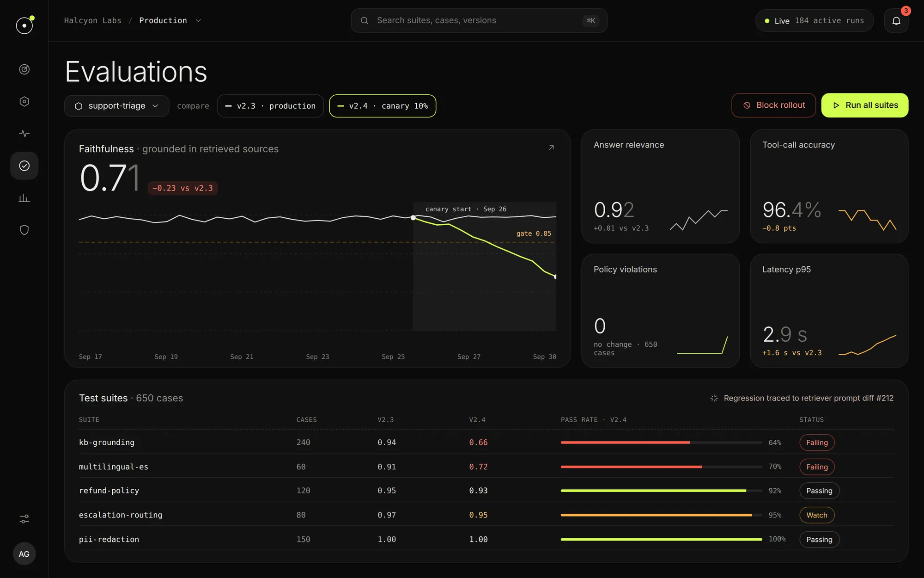Expand the Faithfulness chart arrow icon
Screen dimensions: 924x578
pyautogui.click(x=551, y=148)
